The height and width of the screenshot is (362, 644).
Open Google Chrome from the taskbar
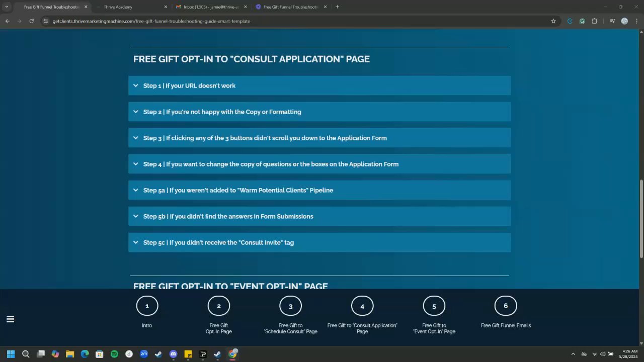233,354
